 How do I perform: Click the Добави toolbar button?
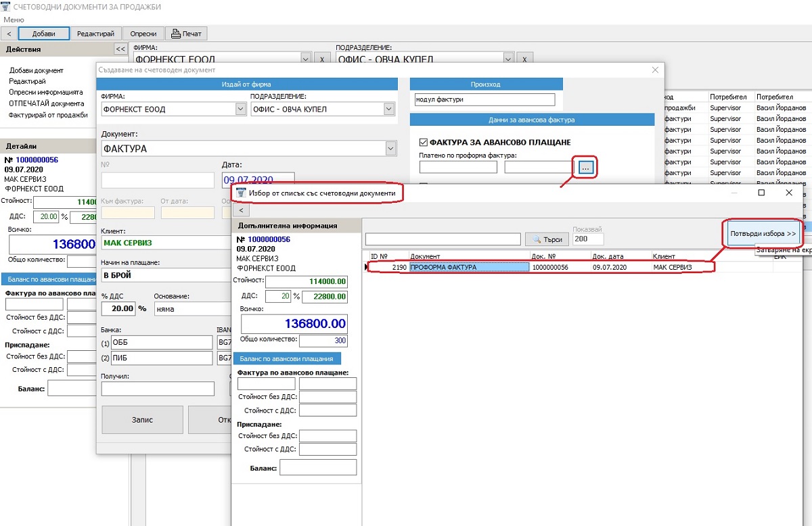pos(44,34)
